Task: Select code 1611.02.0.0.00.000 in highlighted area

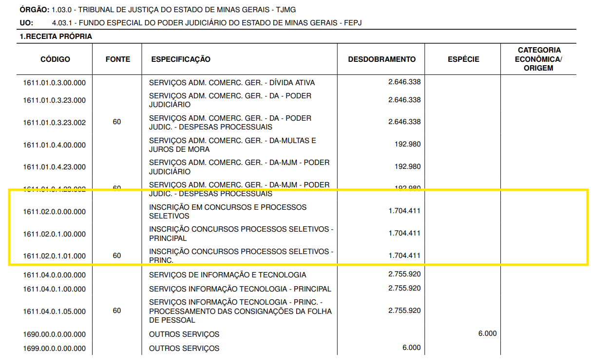Action: pyautogui.click(x=54, y=212)
